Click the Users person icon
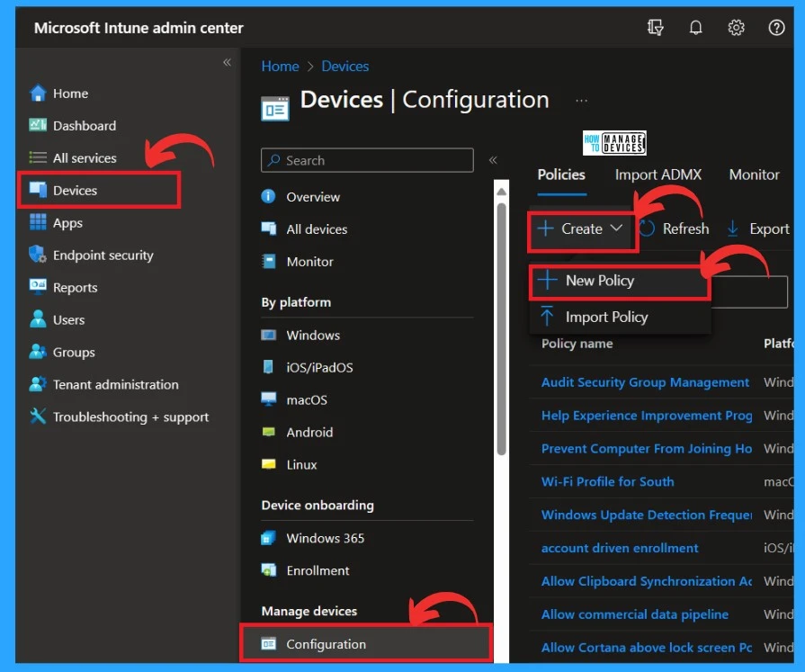The height and width of the screenshot is (672, 805). 38,319
